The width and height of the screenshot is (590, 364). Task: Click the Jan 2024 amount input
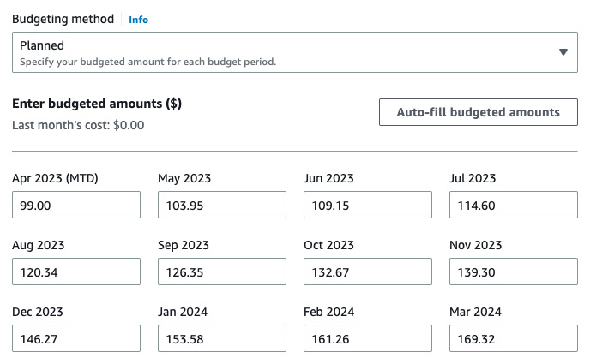[222, 338]
